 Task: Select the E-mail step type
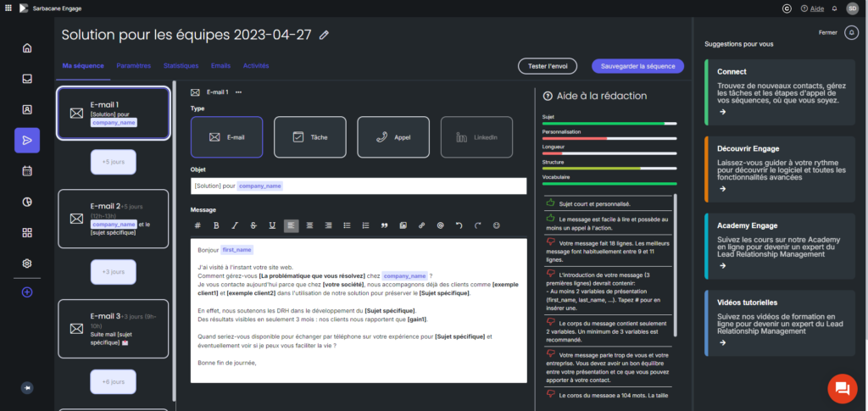point(227,137)
